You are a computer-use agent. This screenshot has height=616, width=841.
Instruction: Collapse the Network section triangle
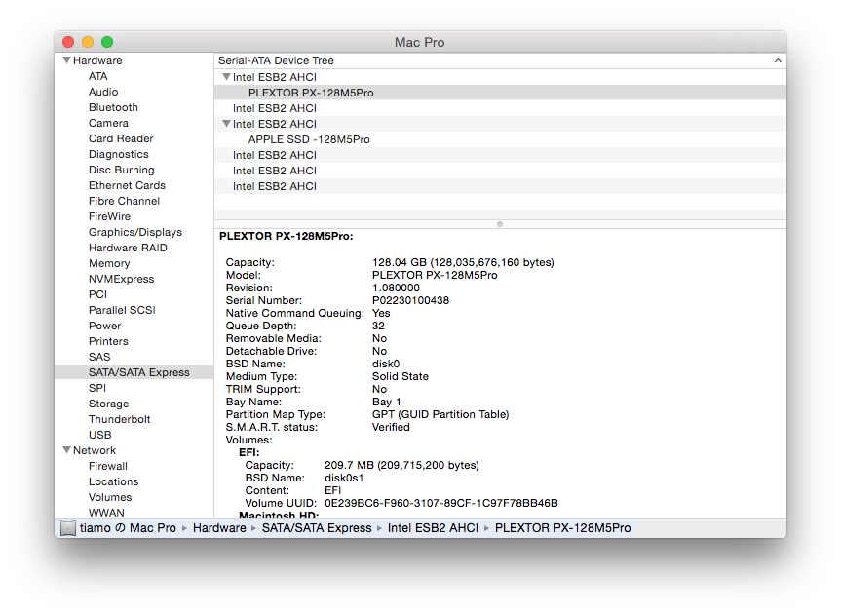pyautogui.click(x=66, y=450)
